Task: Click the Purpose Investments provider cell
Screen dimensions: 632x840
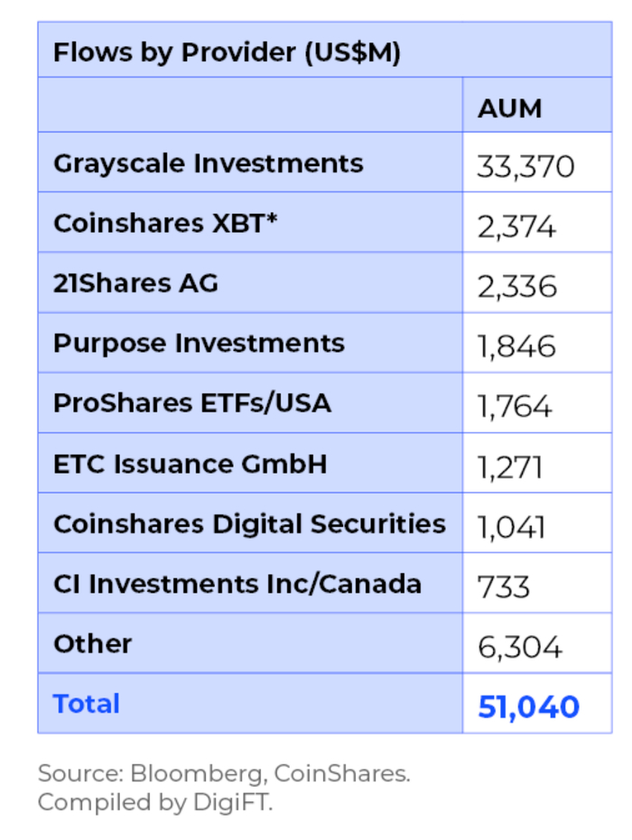Action: point(199,343)
